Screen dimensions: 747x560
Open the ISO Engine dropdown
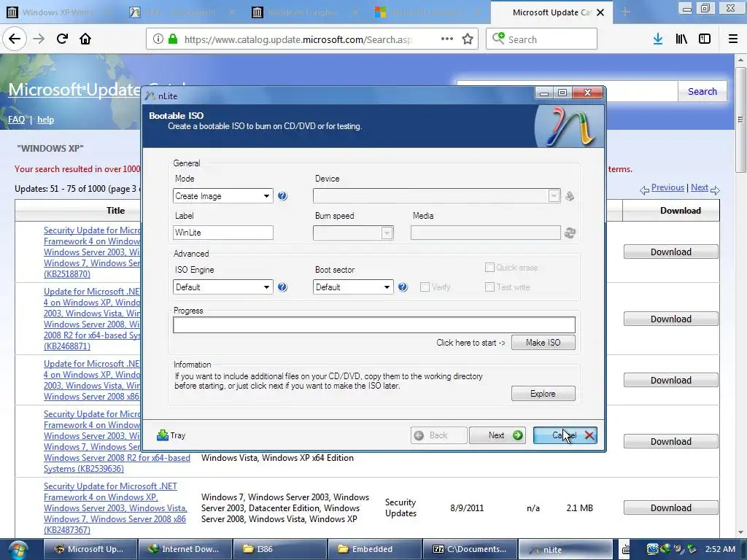coord(223,287)
